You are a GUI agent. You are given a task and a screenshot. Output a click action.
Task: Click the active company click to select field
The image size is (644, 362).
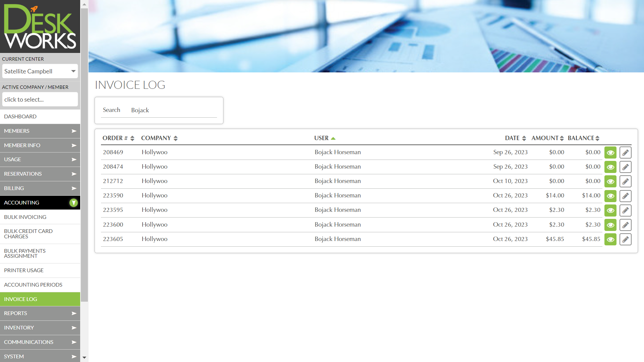[40, 100]
